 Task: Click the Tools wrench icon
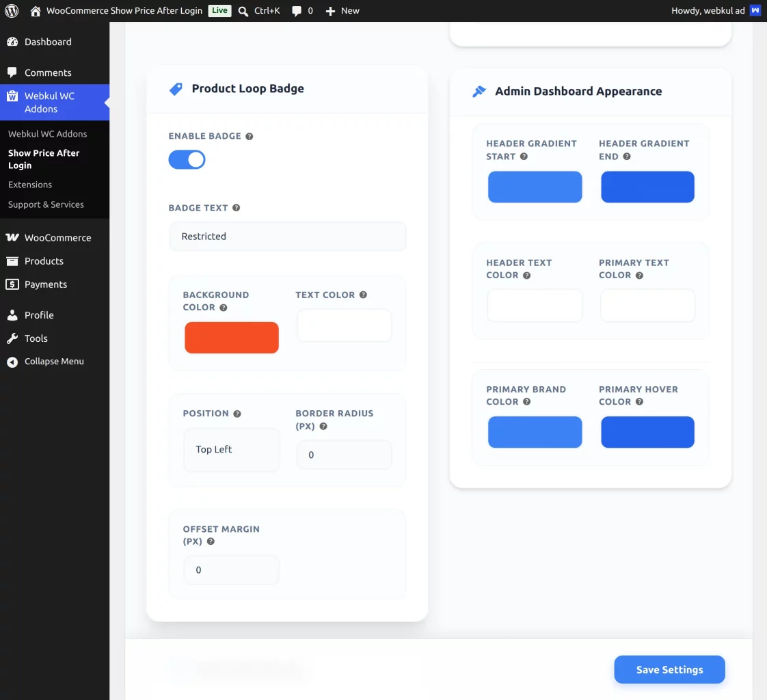tap(12, 338)
